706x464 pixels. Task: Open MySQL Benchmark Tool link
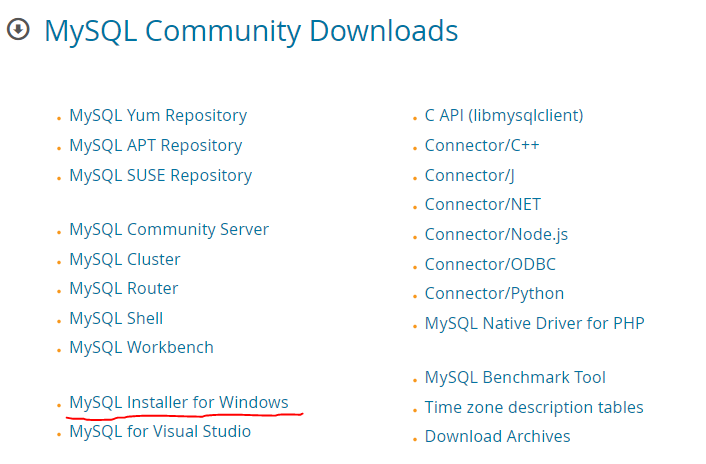pos(515,377)
